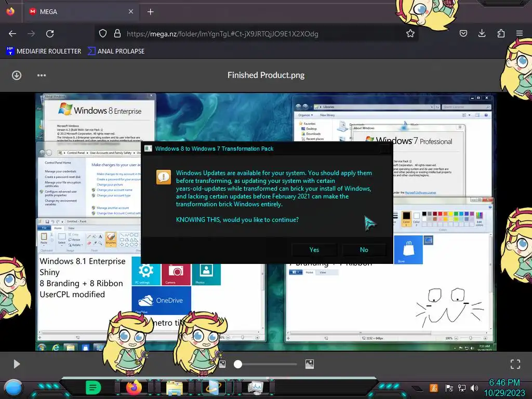Go forward one page
The image size is (532, 399).
(x=31, y=34)
